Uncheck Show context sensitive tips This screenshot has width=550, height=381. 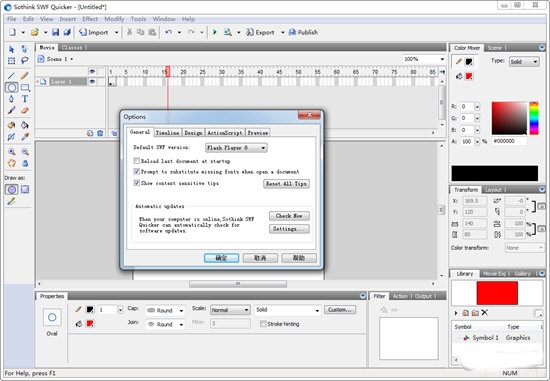coord(136,183)
